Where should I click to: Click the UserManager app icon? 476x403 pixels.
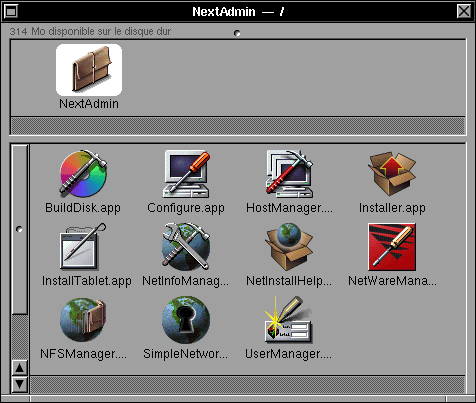[289, 319]
